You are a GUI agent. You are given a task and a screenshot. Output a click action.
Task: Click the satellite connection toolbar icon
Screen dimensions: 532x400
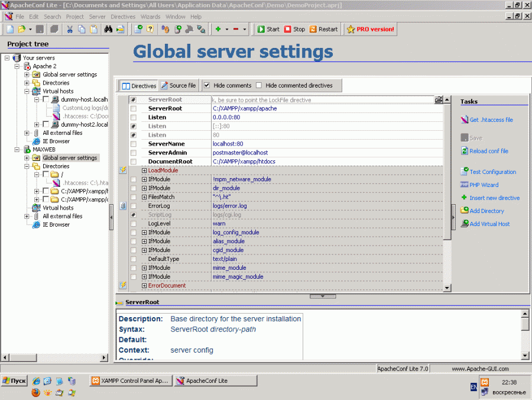pos(201,29)
